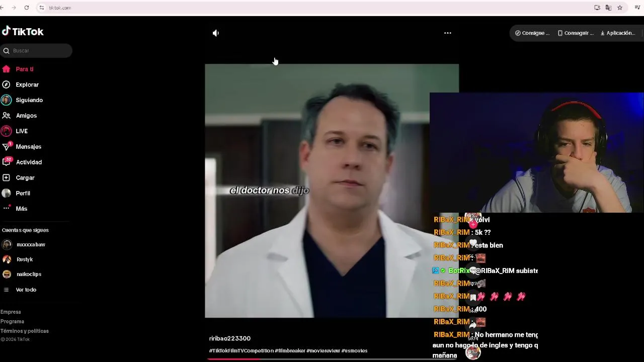Click the two-people icon beside Amigos
Image resolution: width=644 pixels, height=362 pixels.
pos(6,116)
